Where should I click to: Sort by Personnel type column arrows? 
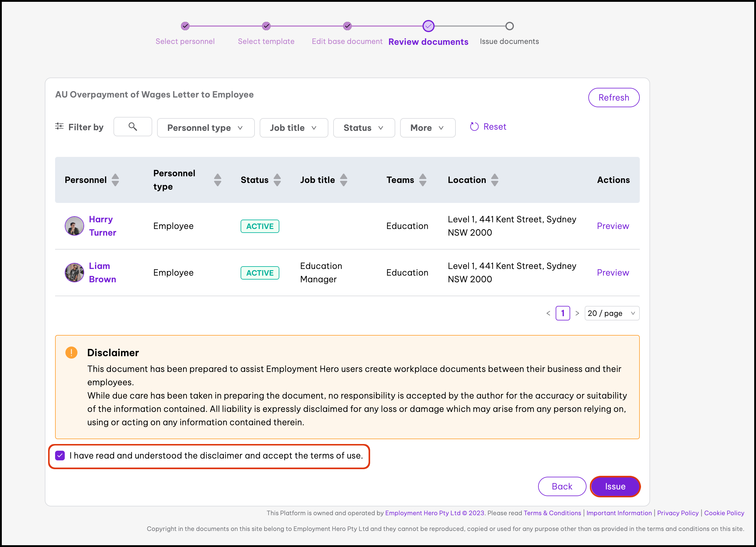217,180
